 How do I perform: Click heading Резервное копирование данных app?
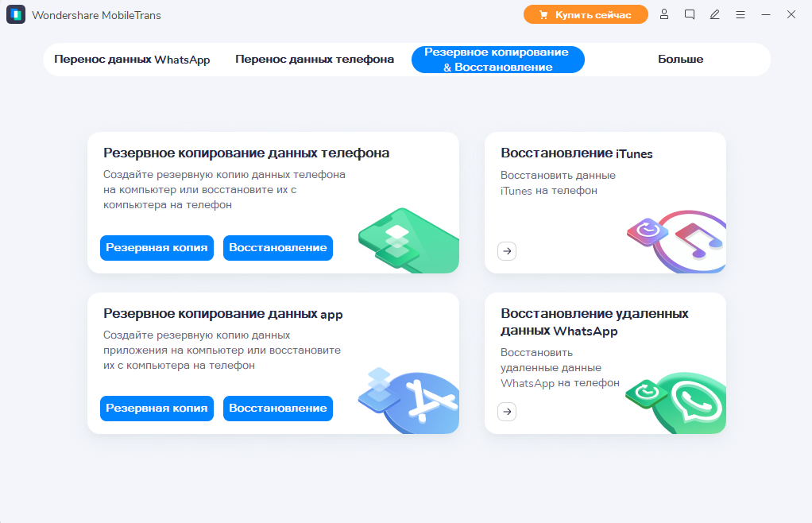223,314
